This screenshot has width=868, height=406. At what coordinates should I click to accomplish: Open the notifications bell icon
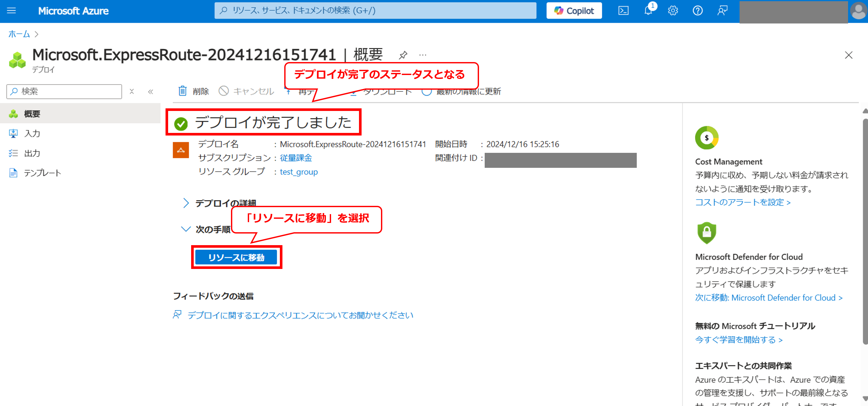click(x=648, y=11)
